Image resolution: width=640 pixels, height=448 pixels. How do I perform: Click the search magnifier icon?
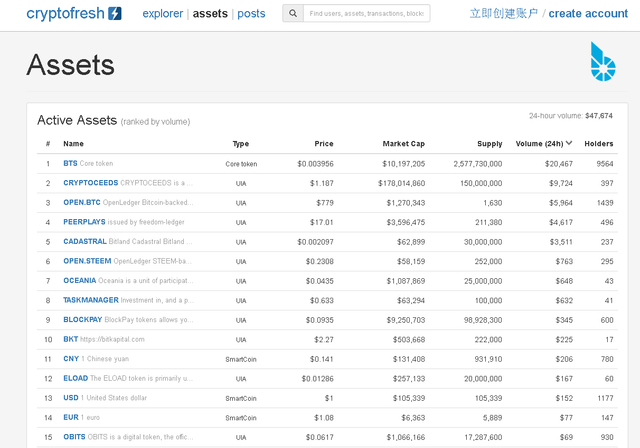tap(293, 13)
